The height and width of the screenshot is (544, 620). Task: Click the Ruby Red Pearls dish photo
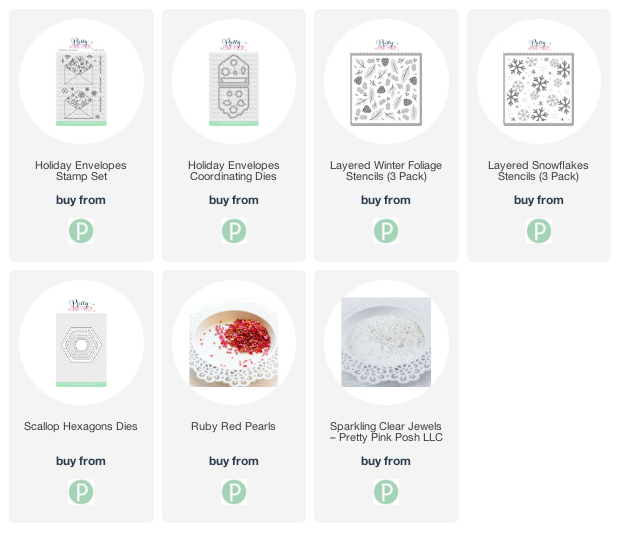[x=234, y=342]
